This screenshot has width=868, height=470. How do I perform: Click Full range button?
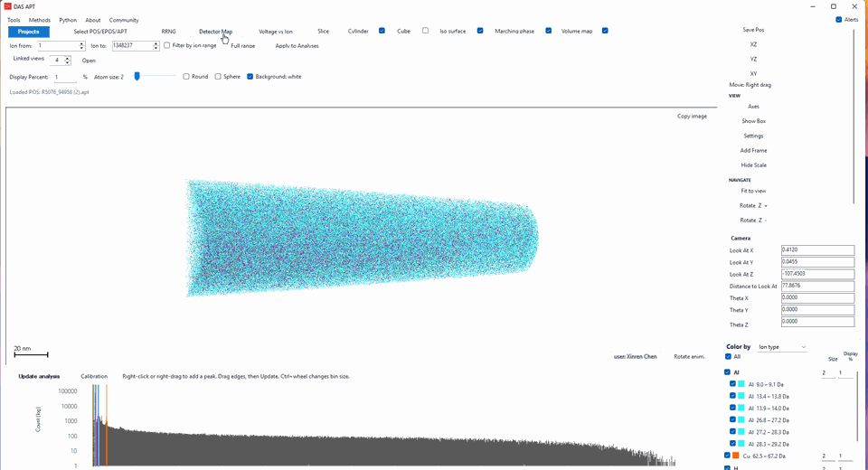[242, 46]
